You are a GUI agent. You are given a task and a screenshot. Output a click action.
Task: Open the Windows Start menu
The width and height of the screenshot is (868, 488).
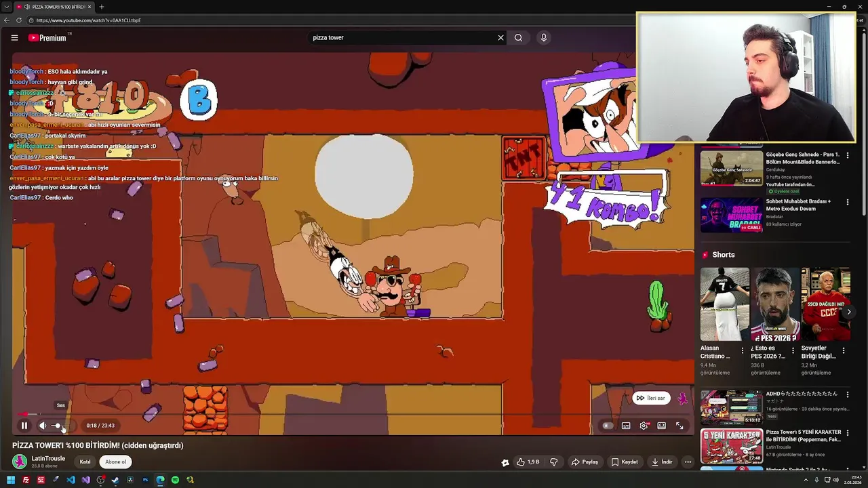(x=11, y=480)
